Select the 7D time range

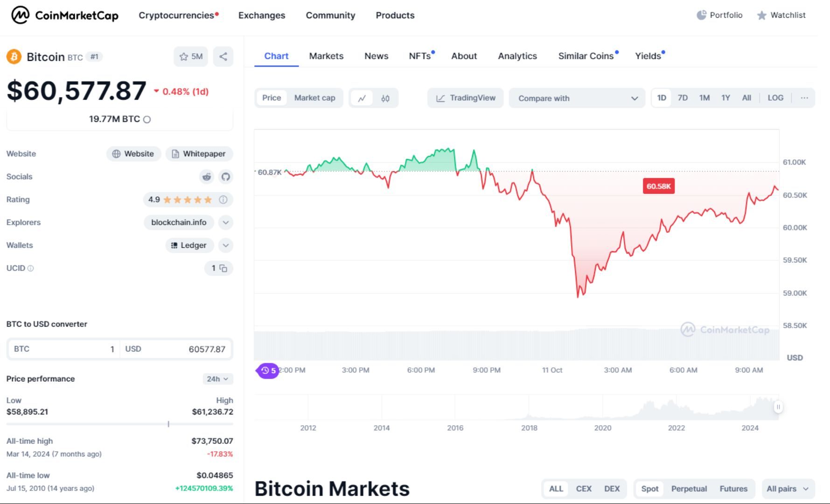(683, 98)
